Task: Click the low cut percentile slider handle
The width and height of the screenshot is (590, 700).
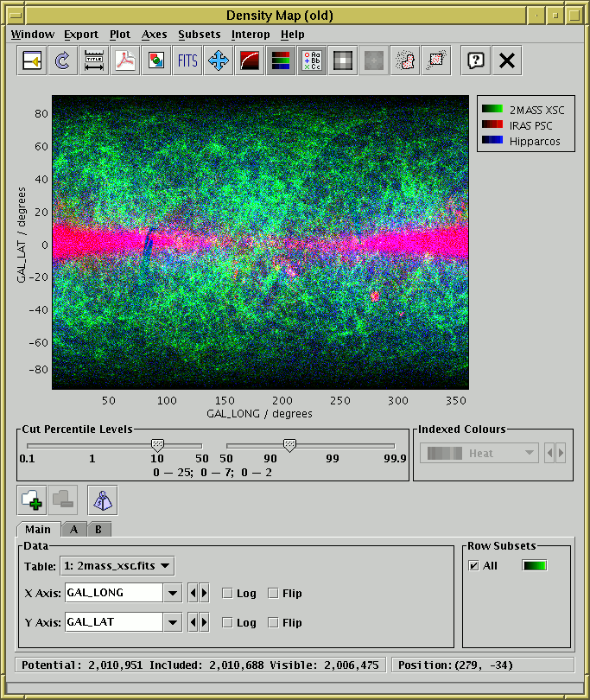Action: [157, 444]
